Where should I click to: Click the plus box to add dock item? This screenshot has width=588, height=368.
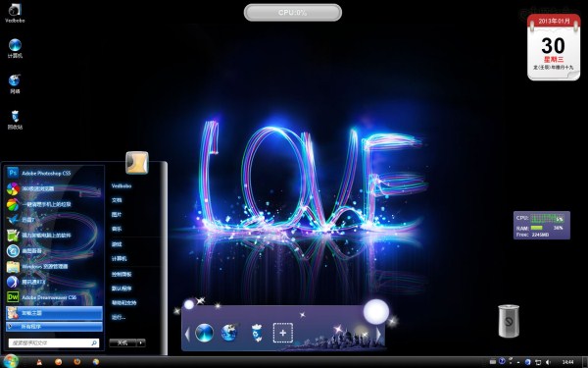(x=283, y=333)
